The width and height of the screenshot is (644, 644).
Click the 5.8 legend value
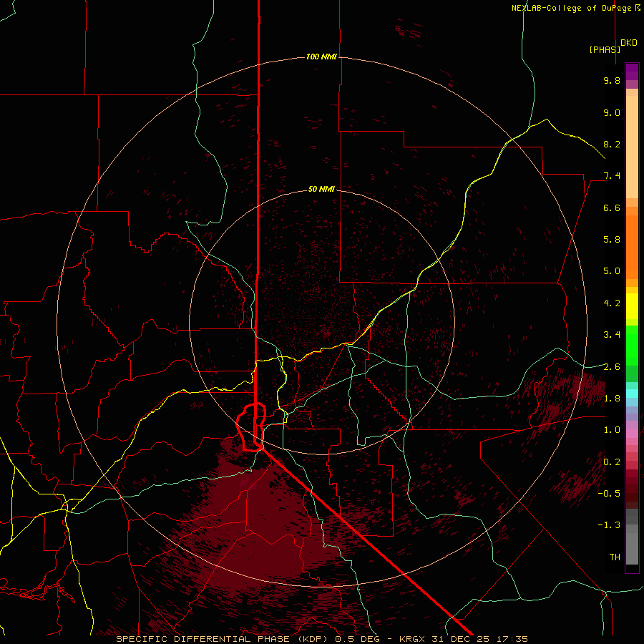pyautogui.click(x=612, y=240)
